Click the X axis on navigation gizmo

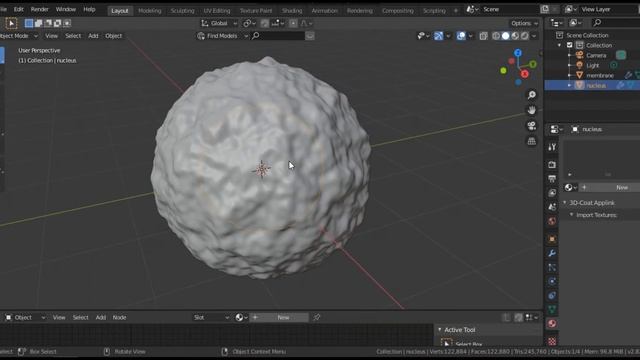point(525,74)
